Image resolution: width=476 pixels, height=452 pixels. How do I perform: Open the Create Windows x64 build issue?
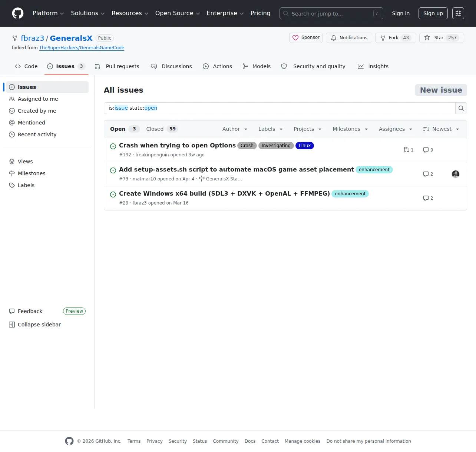tap(224, 194)
